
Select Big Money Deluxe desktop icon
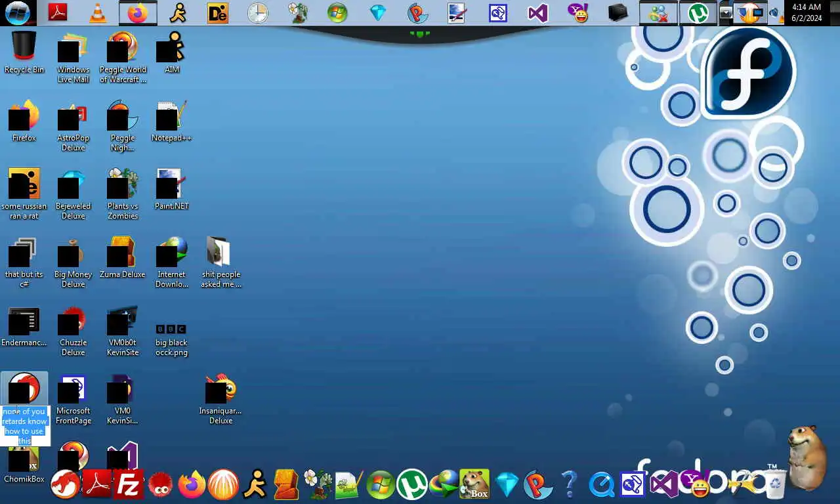(x=73, y=262)
